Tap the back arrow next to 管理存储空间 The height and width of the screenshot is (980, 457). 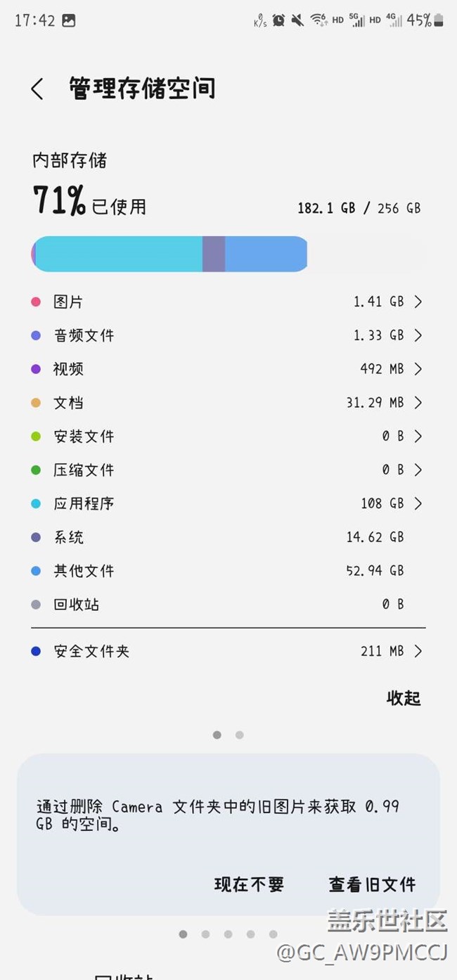pyautogui.click(x=37, y=89)
